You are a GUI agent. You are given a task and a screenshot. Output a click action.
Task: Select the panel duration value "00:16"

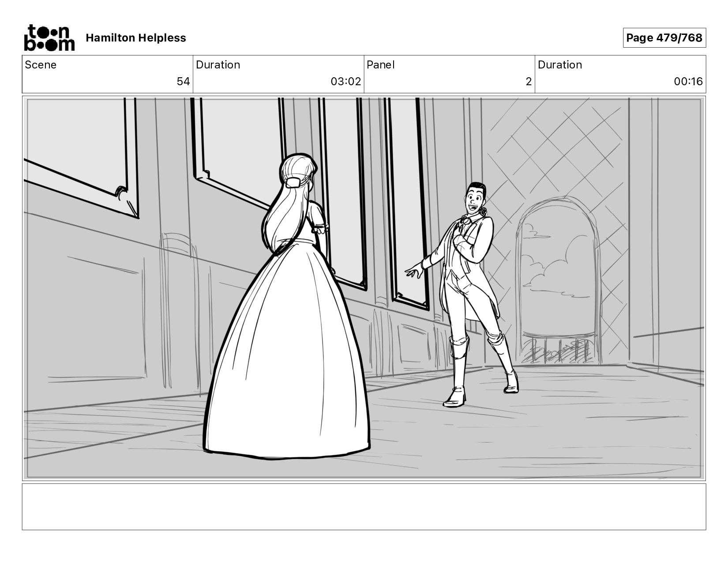[688, 82]
